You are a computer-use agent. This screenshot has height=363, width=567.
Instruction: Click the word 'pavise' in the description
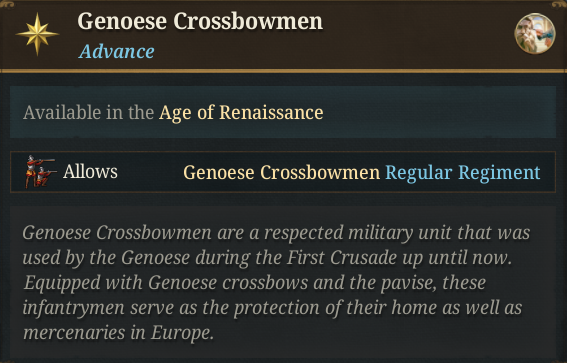[407, 283]
